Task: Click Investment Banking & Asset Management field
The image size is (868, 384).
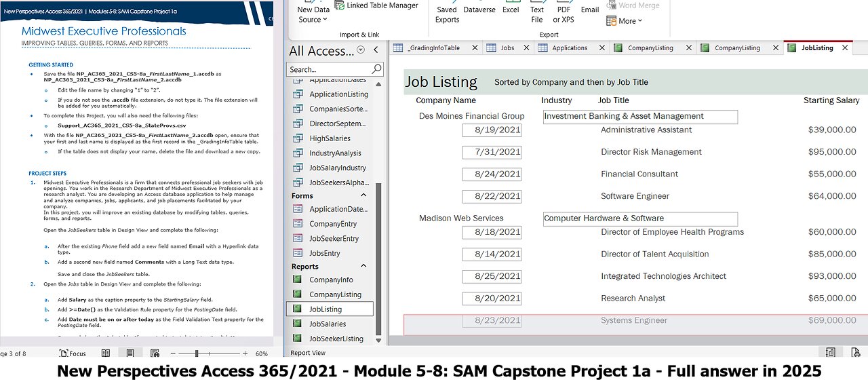Action: 640,117
